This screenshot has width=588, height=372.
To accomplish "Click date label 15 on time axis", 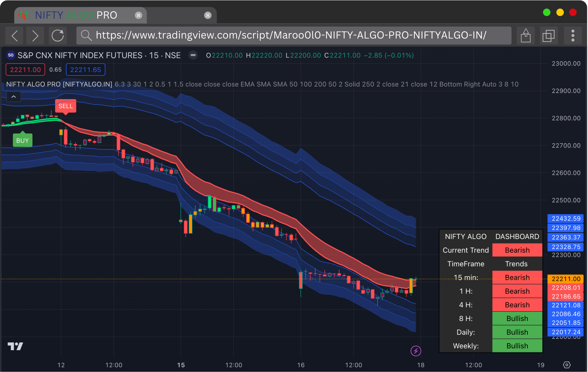I will click(x=181, y=365).
